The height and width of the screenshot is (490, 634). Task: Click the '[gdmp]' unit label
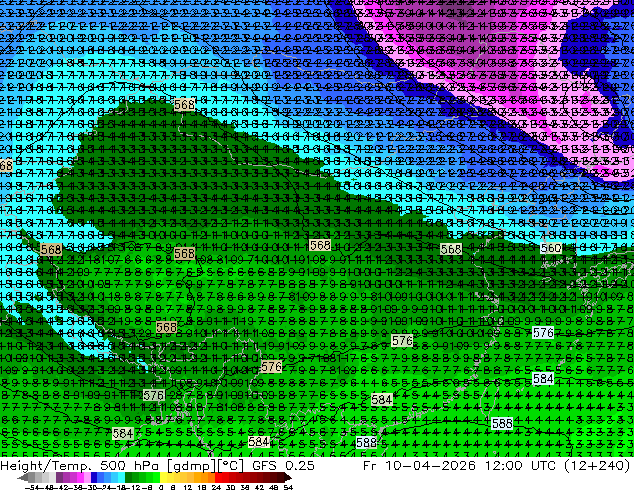(x=192, y=466)
